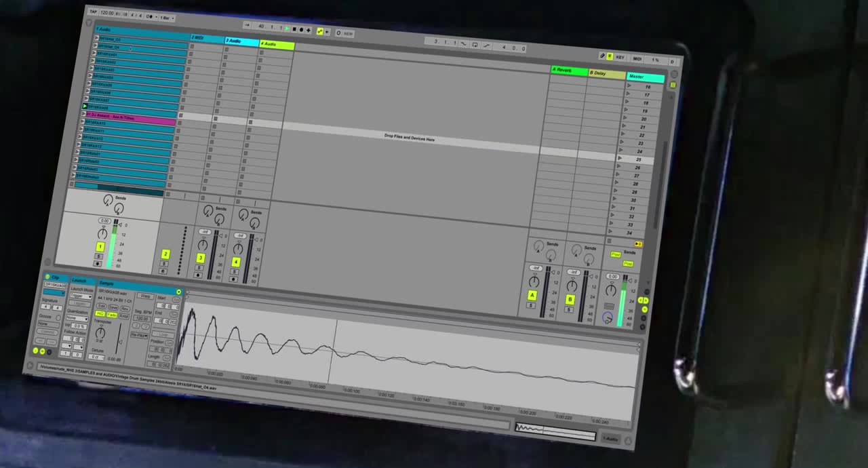Open the Quantization None dropdown in Launch
868x468 pixels.
click(77, 317)
